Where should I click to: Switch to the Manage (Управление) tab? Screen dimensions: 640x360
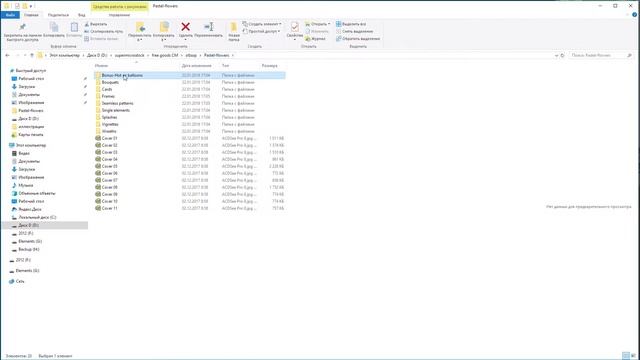click(120, 15)
